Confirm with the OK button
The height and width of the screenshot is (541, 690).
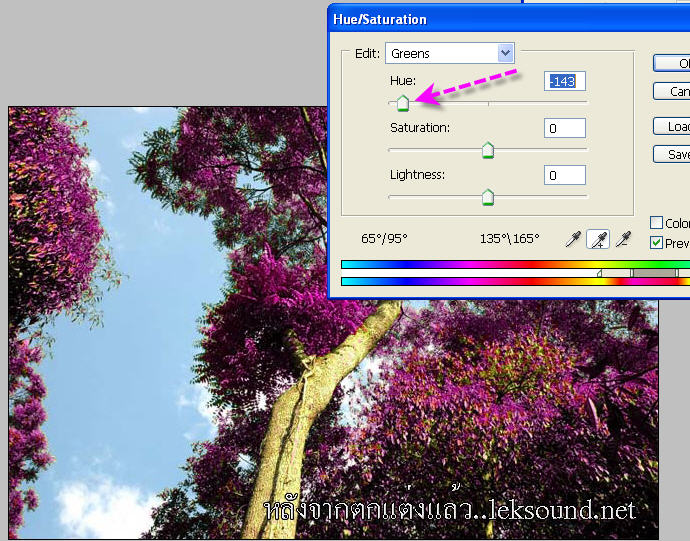[x=672, y=63]
